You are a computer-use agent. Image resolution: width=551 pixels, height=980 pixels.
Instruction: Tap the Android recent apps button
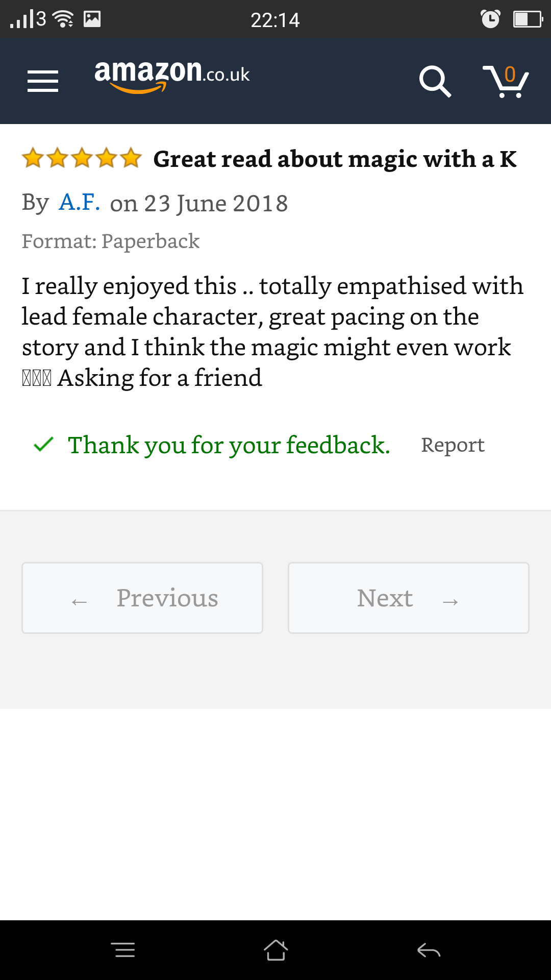pyautogui.click(x=123, y=950)
